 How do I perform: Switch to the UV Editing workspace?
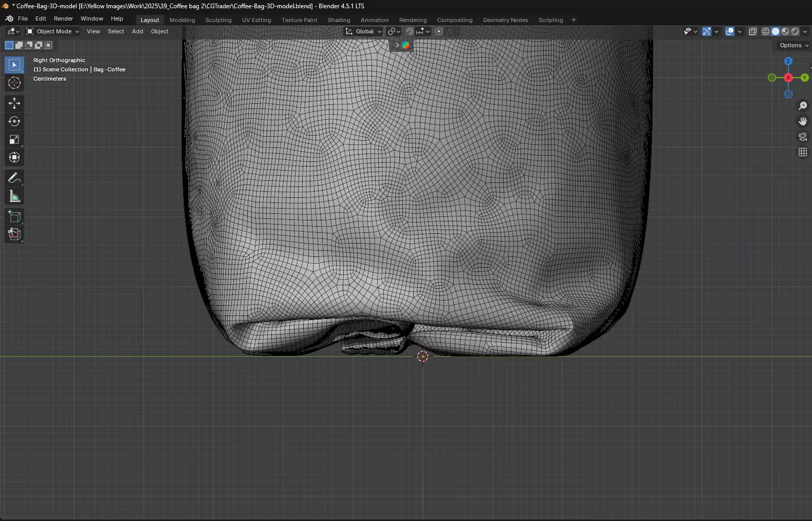tap(256, 20)
